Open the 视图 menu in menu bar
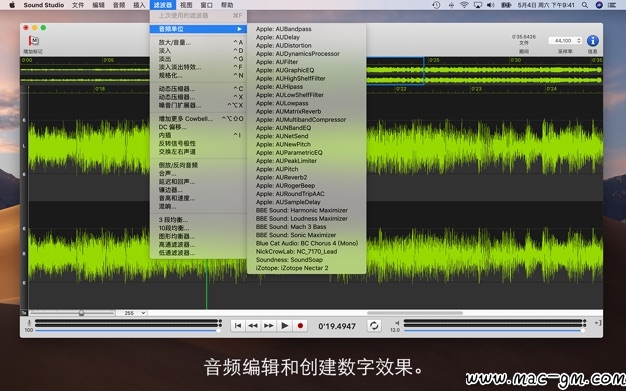 (x=186, y=5)
